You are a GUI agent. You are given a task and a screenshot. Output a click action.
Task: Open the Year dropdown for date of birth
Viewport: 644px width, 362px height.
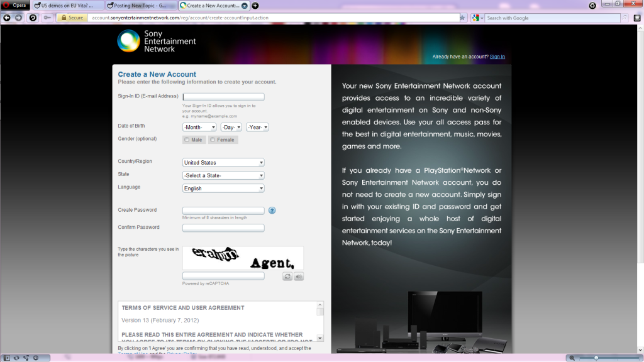pyautogui.click(x=257, y=127)
